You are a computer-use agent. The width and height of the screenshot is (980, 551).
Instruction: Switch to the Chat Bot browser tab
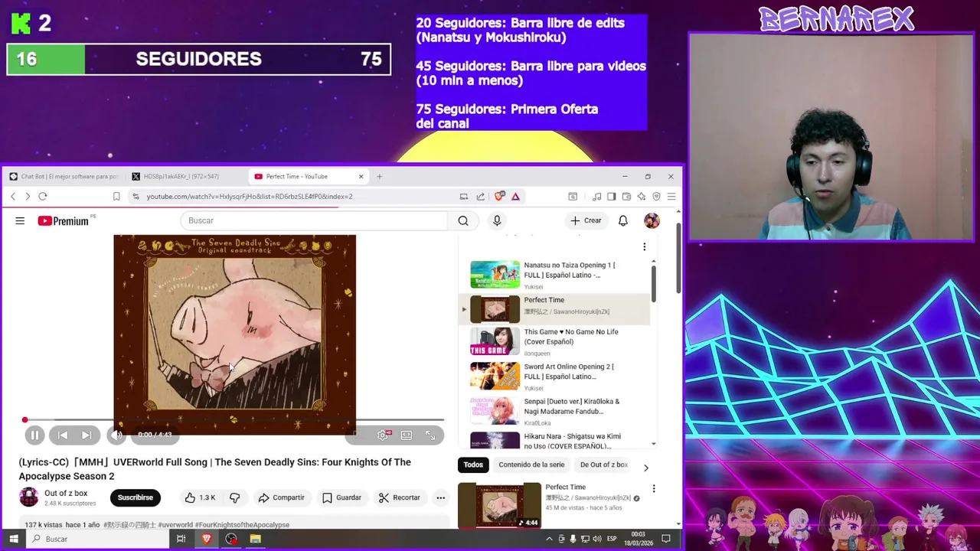click(64, 176)
